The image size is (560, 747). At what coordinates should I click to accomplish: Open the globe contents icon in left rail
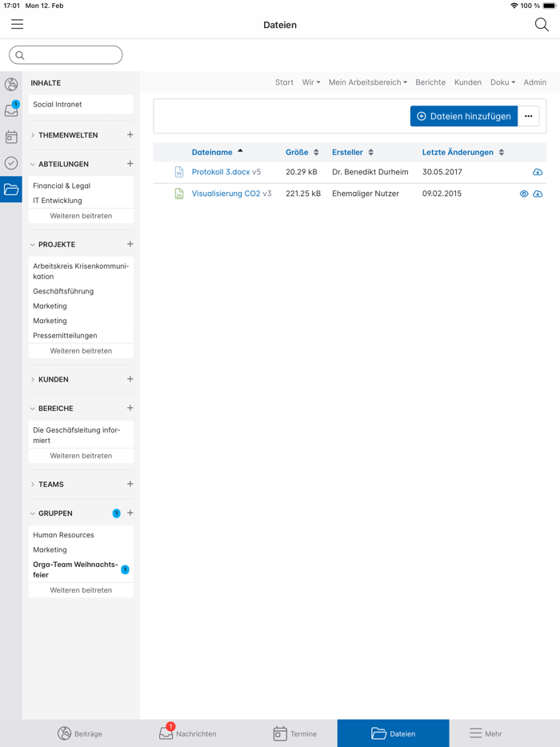click(11, 84)
